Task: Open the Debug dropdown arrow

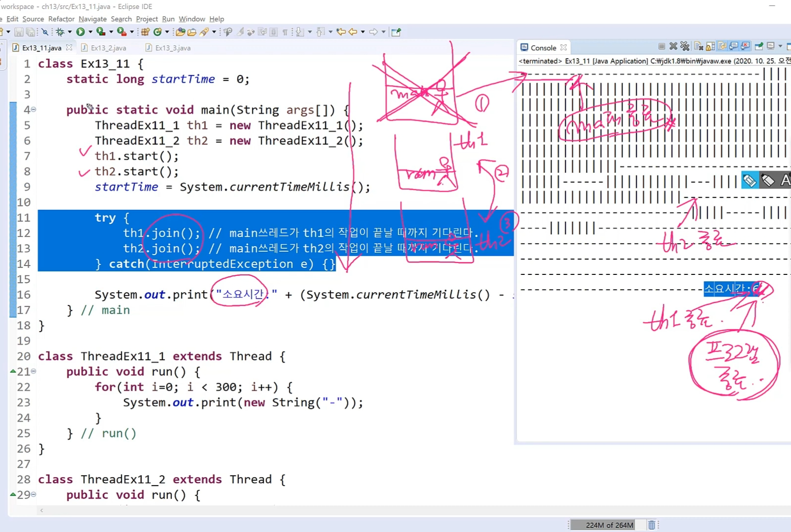Action: pyautogui.click(x=69, y=32)
